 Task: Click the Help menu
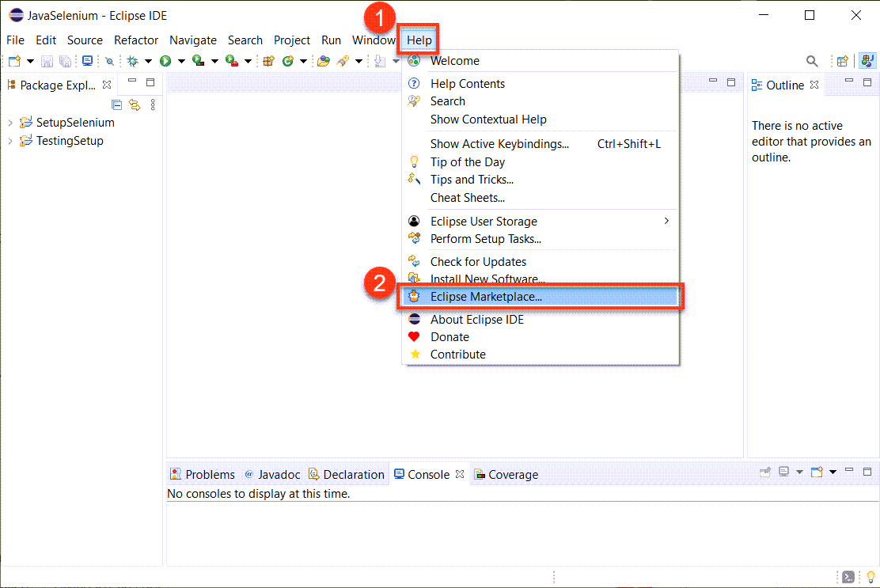419,40
